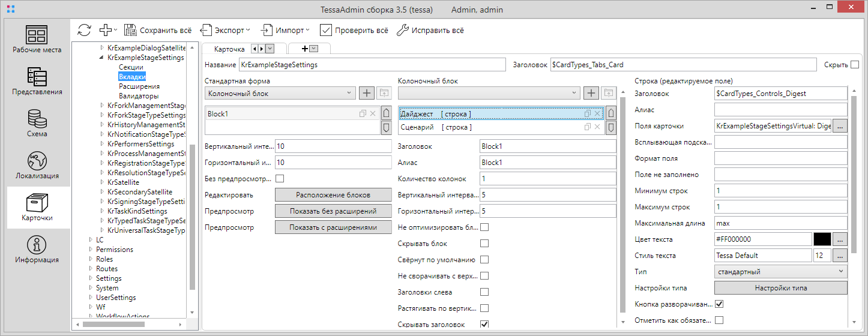Uncheck the Скрывать заголовок checkbox
This screenshot has height=336, width=868.
click(484, 325)
